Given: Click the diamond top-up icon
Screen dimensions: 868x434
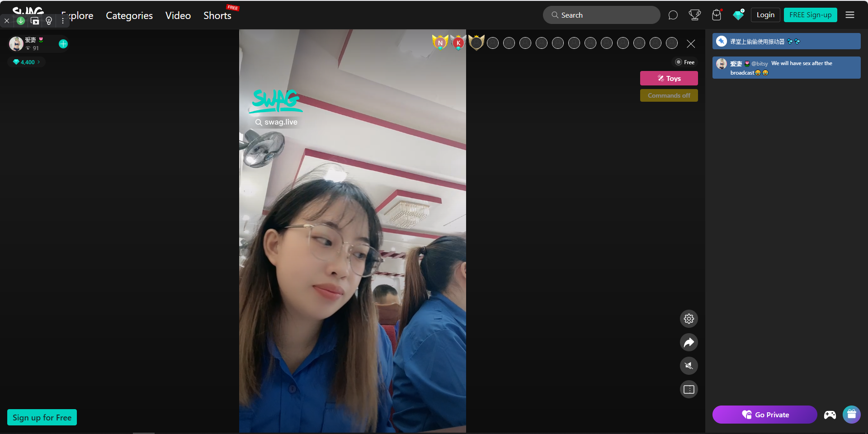Looking at the screenshot, I should click(738, 15).
